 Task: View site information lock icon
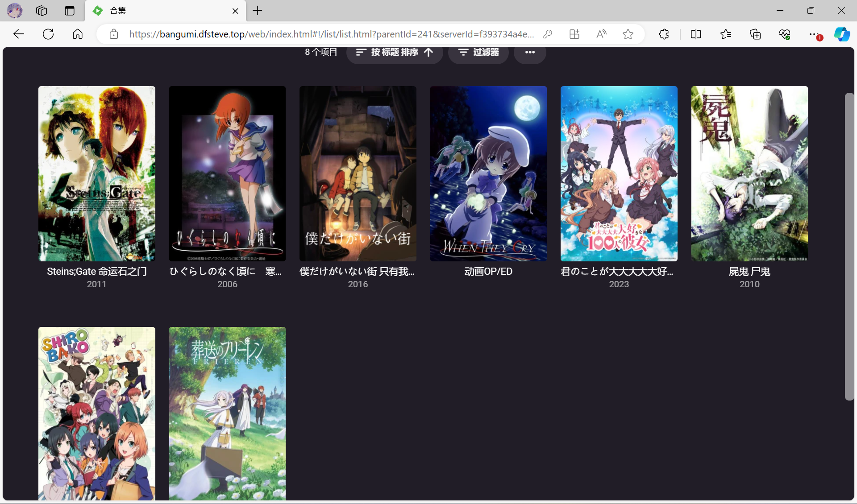tap(114, 34)
